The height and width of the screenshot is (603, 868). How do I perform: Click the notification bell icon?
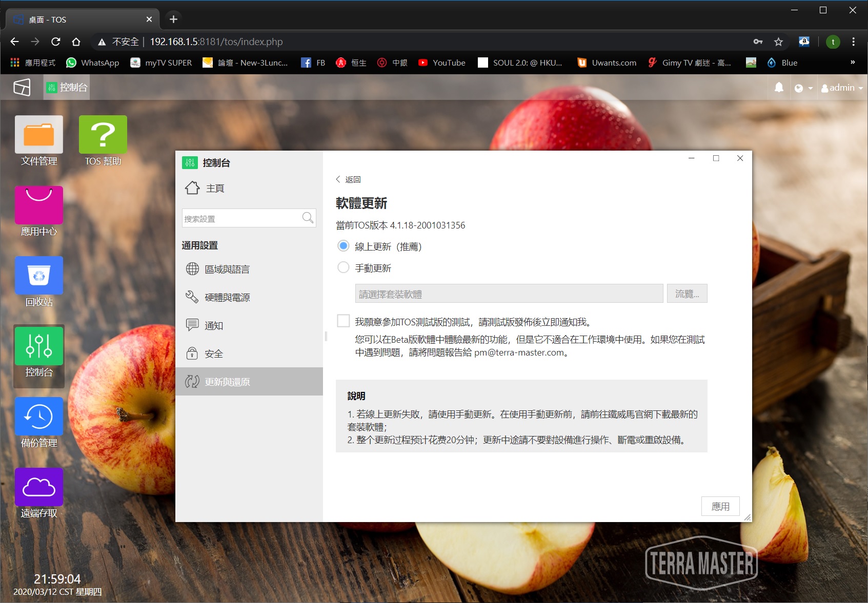[x=779, y=88]
